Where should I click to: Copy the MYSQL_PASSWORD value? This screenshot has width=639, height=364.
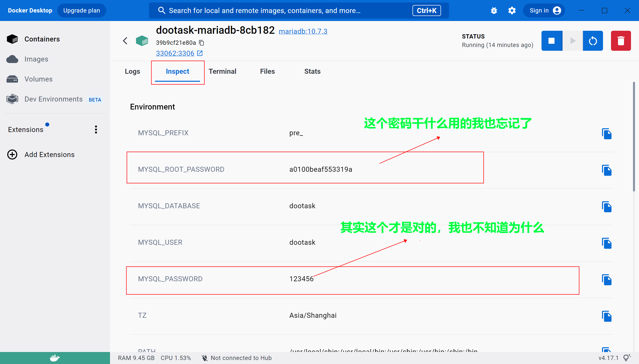pos(607,280)
